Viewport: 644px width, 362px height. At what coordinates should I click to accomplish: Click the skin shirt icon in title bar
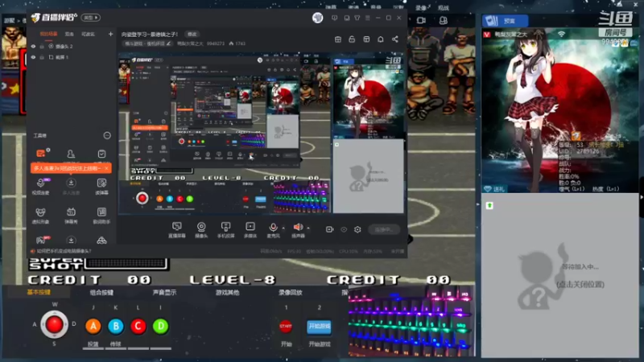click(x=357, y=18)
